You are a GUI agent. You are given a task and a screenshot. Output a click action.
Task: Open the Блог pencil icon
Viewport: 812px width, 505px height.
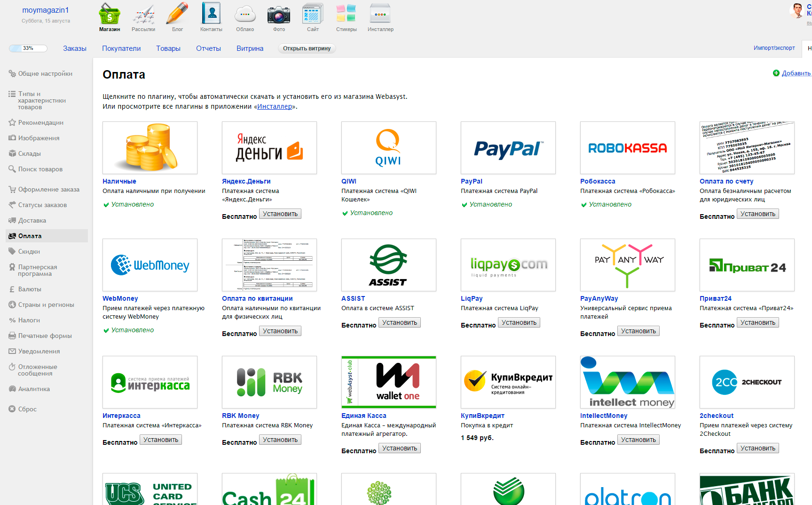click(x=177, y=17)
